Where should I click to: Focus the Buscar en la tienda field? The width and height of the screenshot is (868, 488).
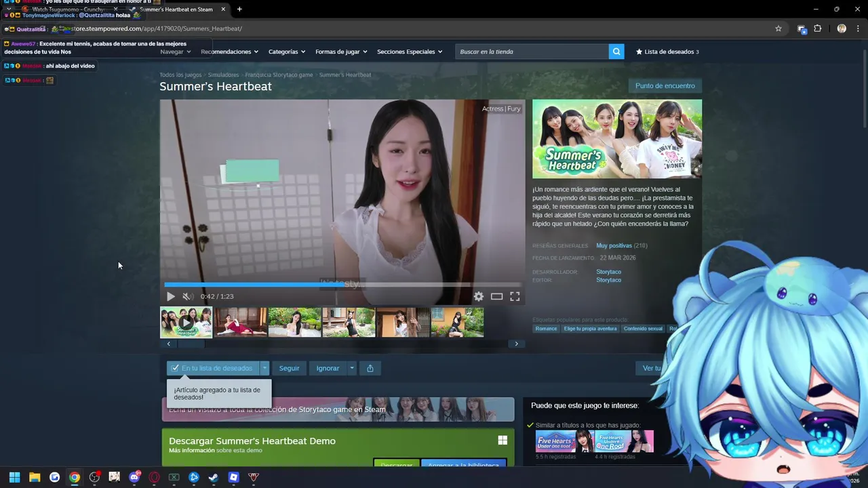pyautogui.click(x=532, y=52)
